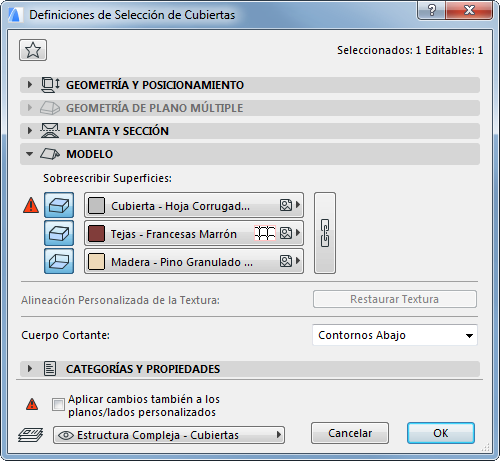
Task: Click the warning triangle next to surface overrides
Action: 31,205
